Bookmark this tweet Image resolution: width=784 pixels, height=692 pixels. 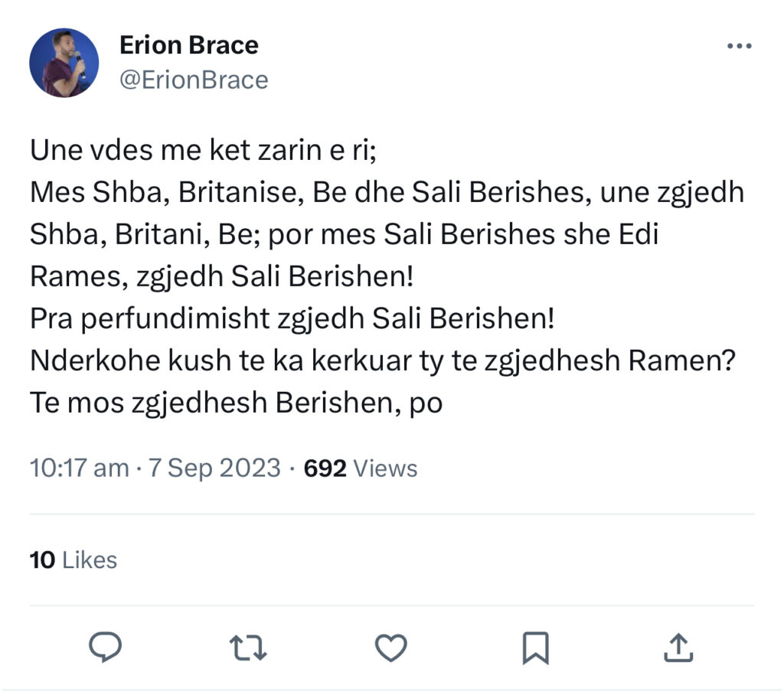pos(535,649)
